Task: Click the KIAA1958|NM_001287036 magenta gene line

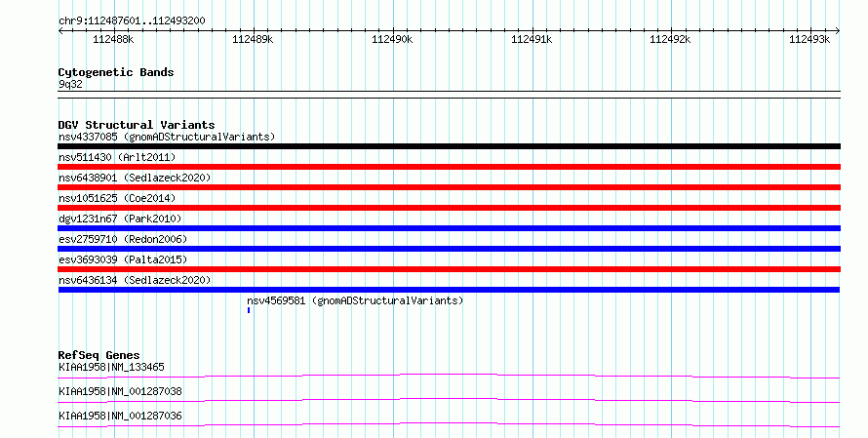Action: click(449, 424)
